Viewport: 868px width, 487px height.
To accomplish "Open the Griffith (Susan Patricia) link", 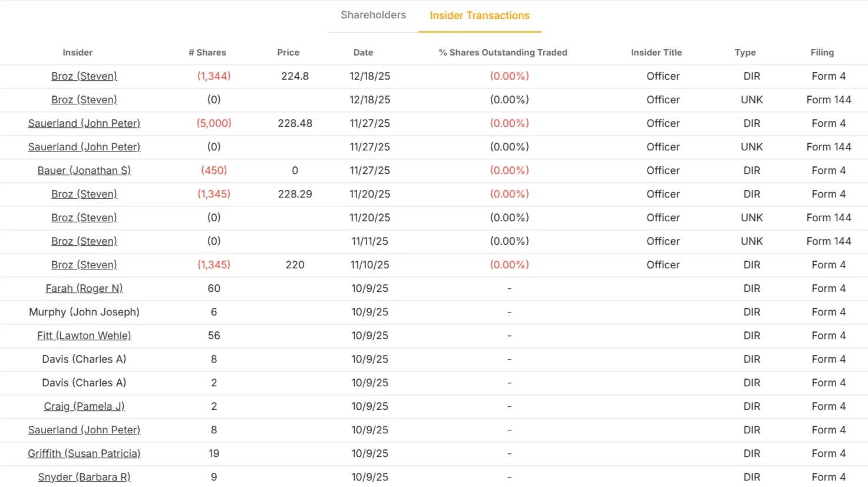I will tap(84, 453).
